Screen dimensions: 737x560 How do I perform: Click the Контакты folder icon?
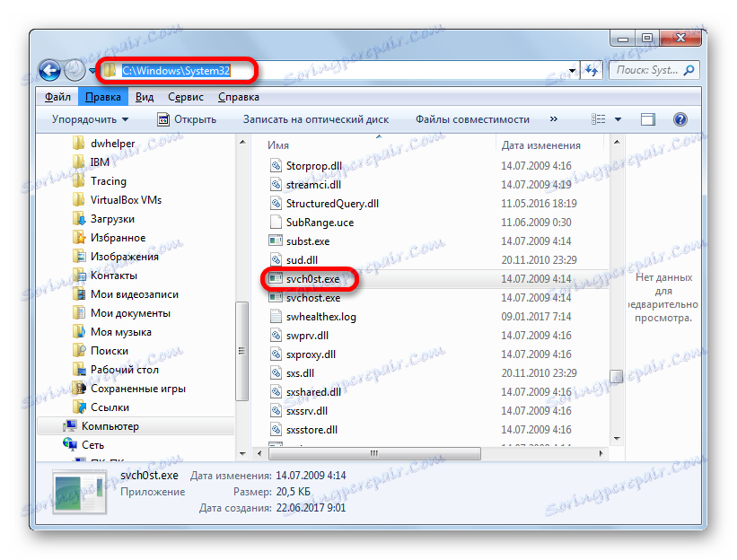(79, 275)
